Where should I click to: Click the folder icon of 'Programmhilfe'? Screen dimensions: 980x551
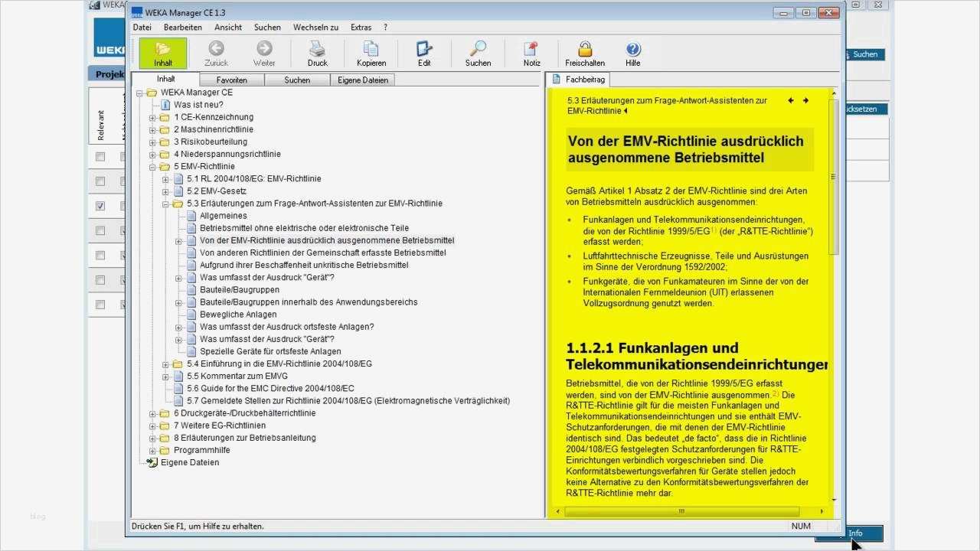point(165,450)
